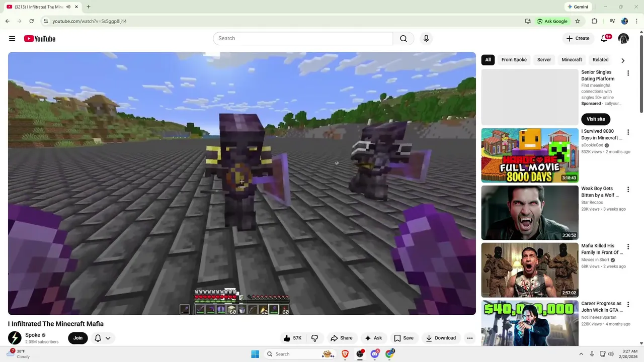Reload the page in browser
This screenshot has width=644, height=362.
click(31, 21)
